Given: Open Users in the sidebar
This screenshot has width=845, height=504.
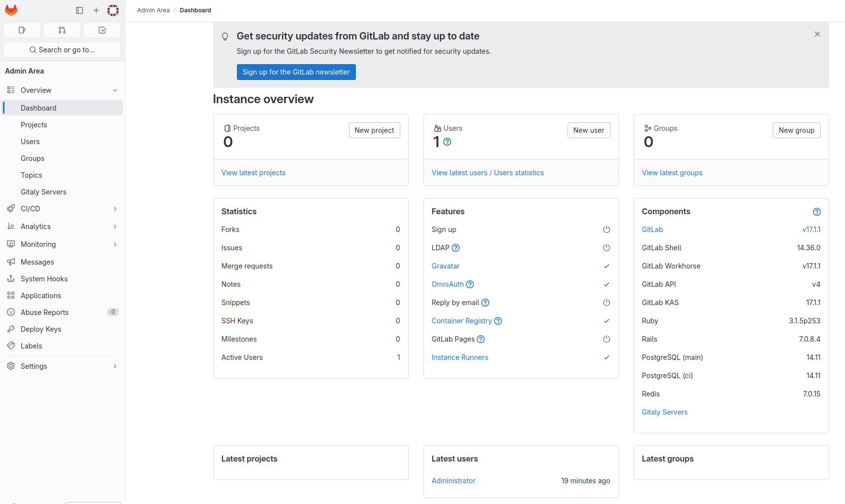Looking at the screenshot, I should (x=63, y=142).
